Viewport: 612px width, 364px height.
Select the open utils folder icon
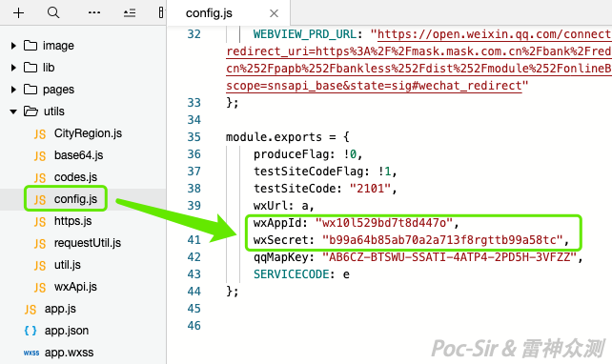[31, 111]
